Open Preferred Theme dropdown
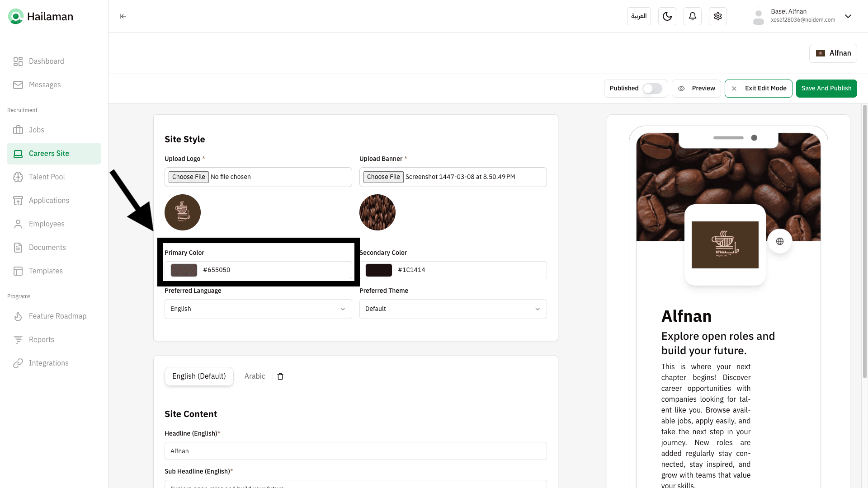Viewport: 868px width, 488px height. click(453, 309)
